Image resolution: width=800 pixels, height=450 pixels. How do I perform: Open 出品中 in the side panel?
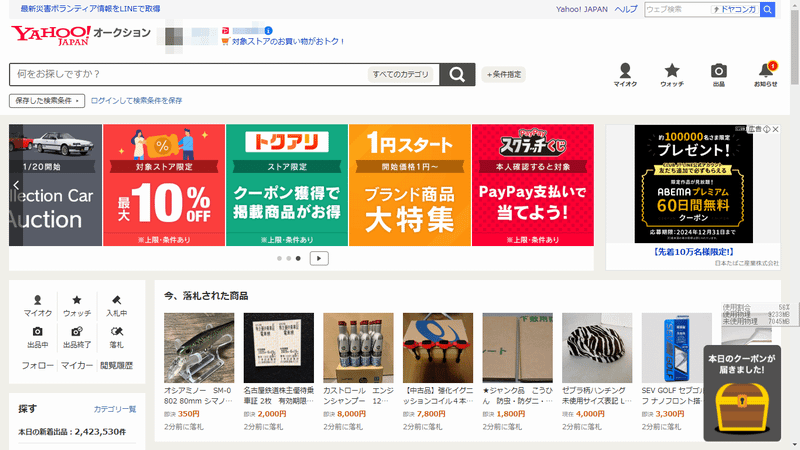(38, 338)
